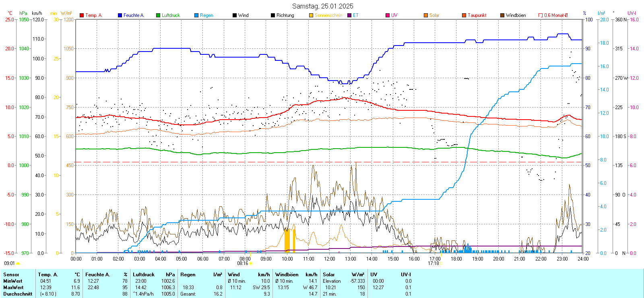The image size is (644, 298).
Task: Click the sunset time label 17:18
Action: [433, 263]
